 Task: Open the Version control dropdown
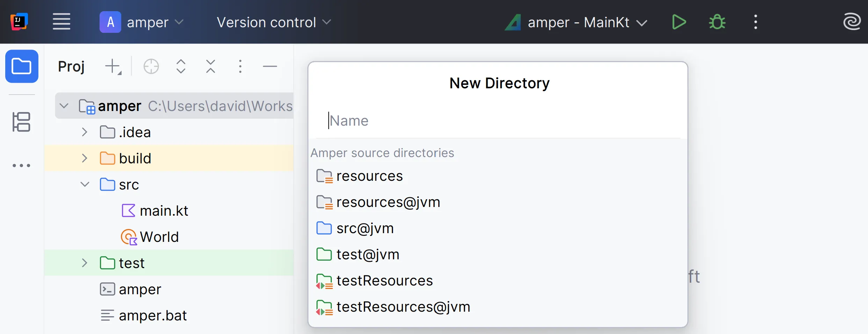pos(273,22)
